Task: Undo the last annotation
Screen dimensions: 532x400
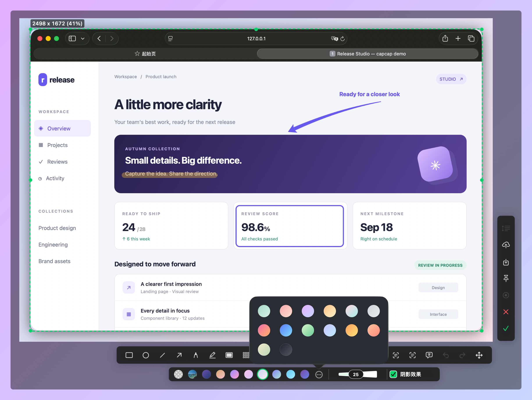Action: click(x=446, y=355)
